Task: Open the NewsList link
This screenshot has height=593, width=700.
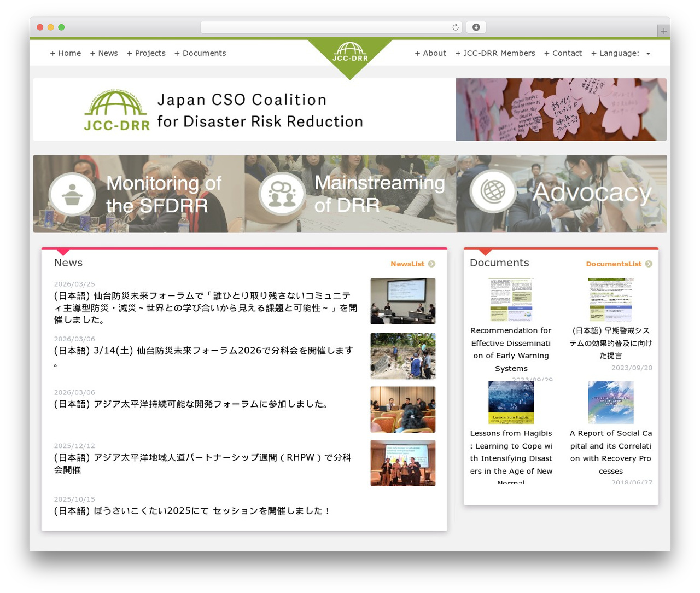Action: coord(407,264)
